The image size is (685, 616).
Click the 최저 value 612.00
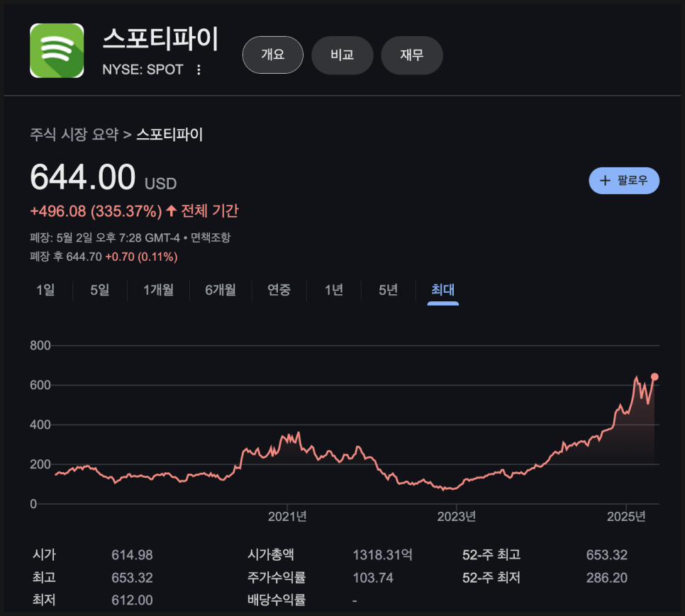click(x=132, y=600)
